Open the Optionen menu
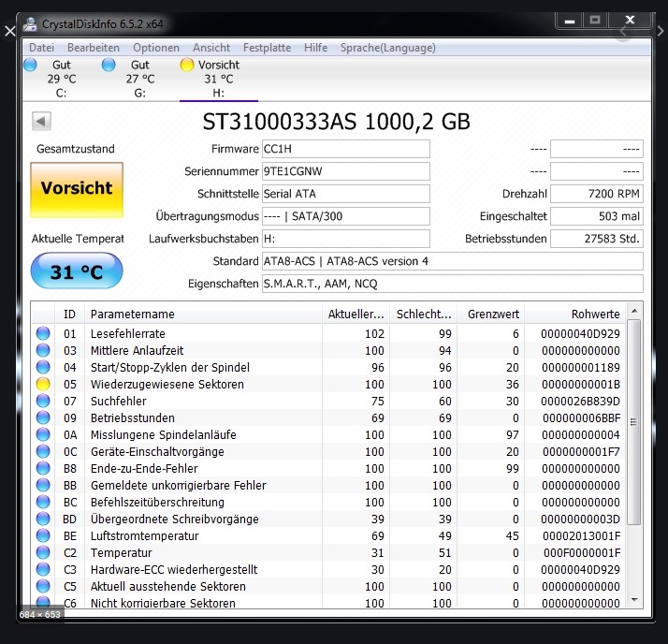The image size is (668, 644). coord(156,48)
